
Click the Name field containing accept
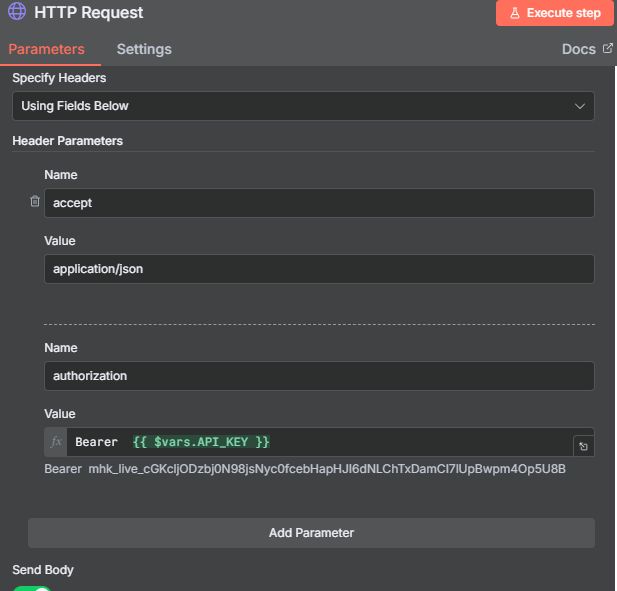click(318, 203)
